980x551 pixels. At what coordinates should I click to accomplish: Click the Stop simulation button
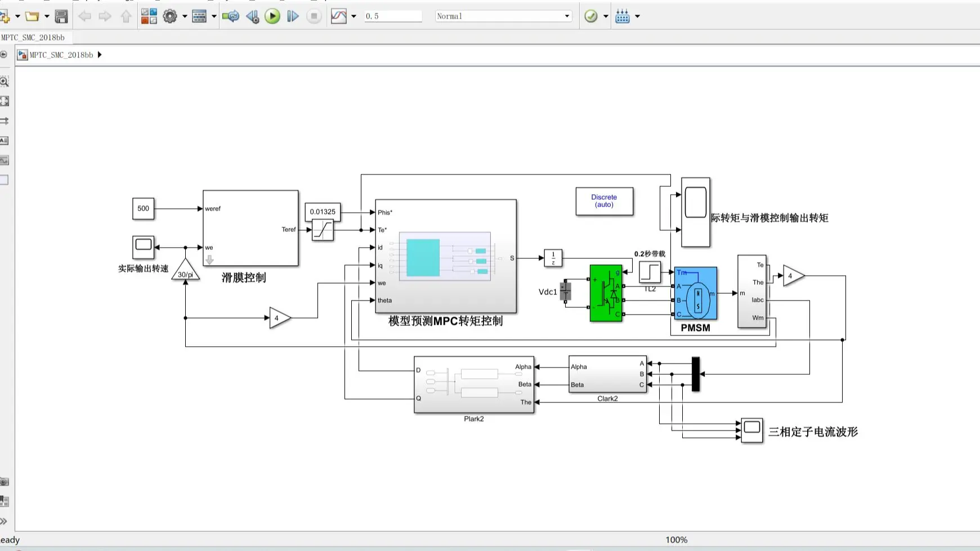(x=314, y=16)
